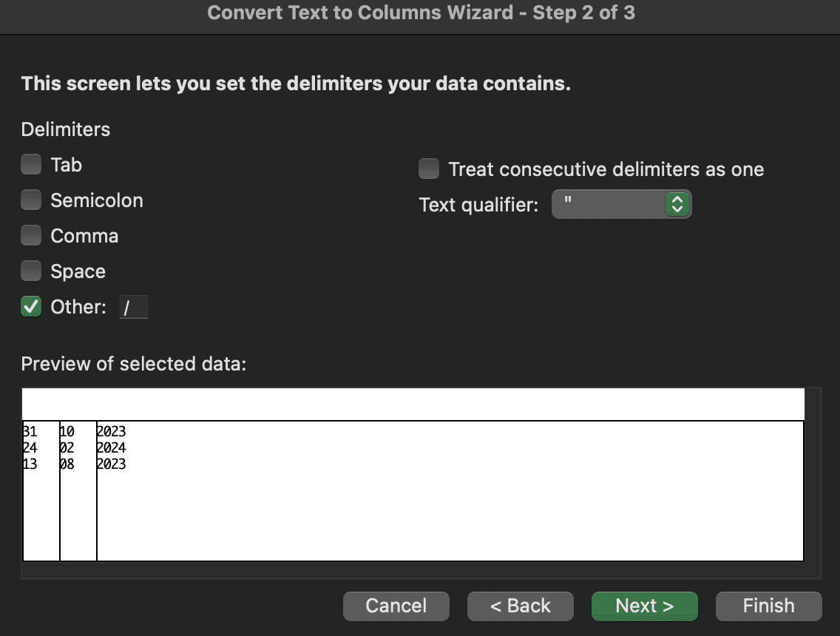Click 2023 in the first preview row

pos(111,432)
